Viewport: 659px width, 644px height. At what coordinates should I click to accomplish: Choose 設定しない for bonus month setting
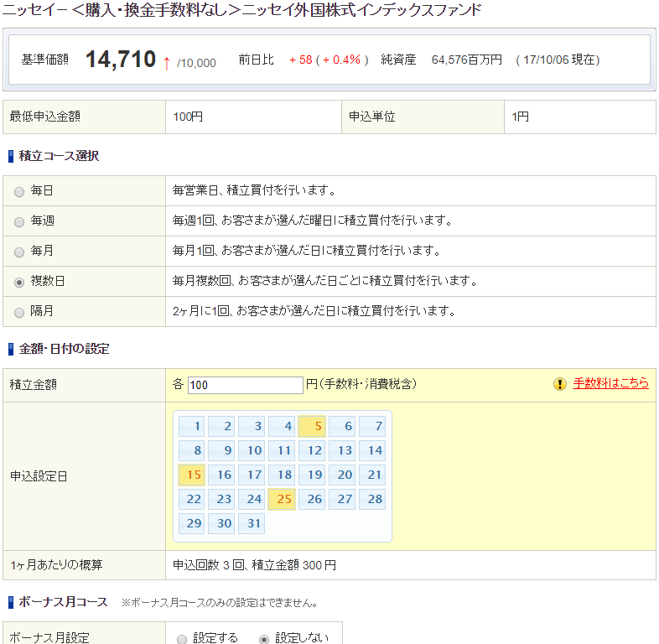click(264, 639)
